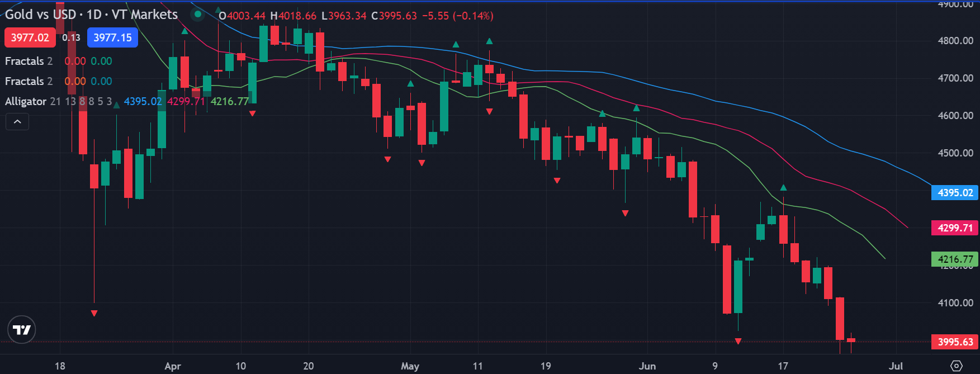This screenshot has height=374, width=980.
Task: Click blue 4395.02 value in Alligator legend
Action: click(143, 101)
